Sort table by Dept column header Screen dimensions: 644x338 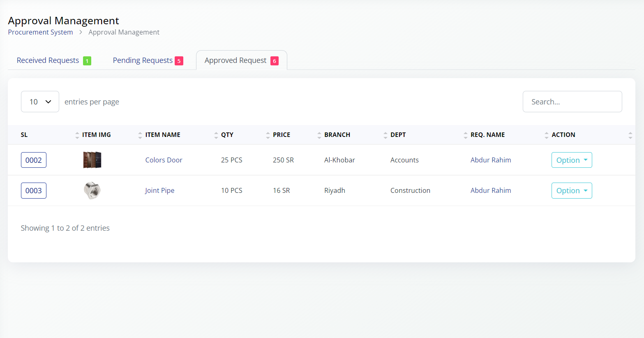398,135
